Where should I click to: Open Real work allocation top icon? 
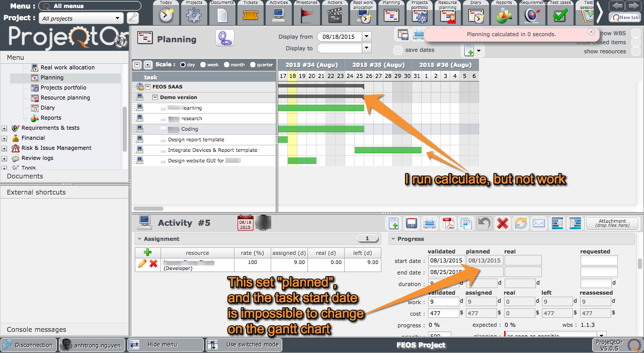click(363, 17)
